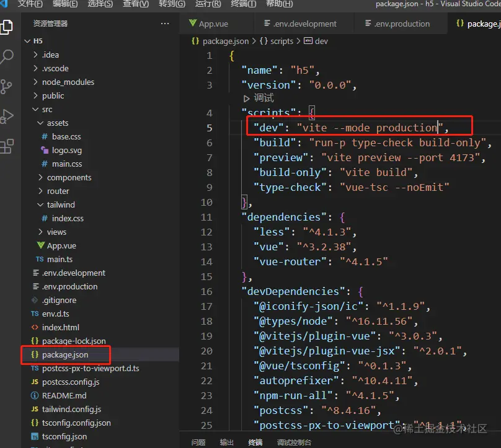Click the JSON braces icon beside package-lock.json
Screen dimensions: 501x448
click(x=35, y=341)
